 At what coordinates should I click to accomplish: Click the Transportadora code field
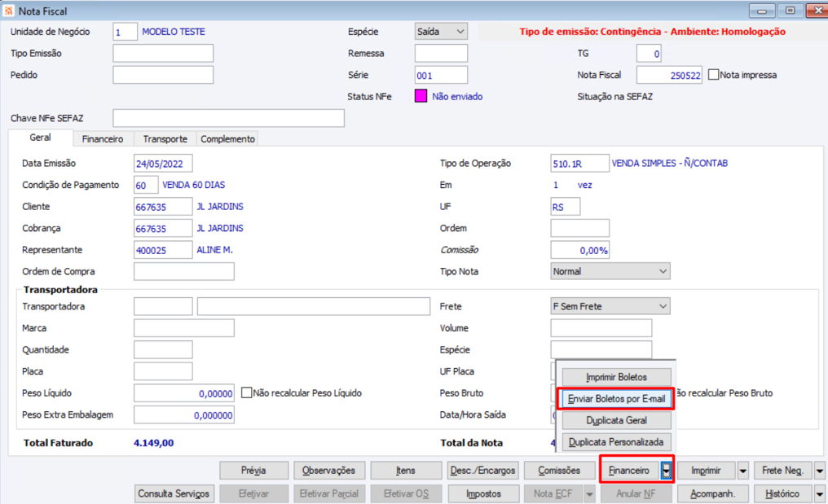(x=163, y=306)
